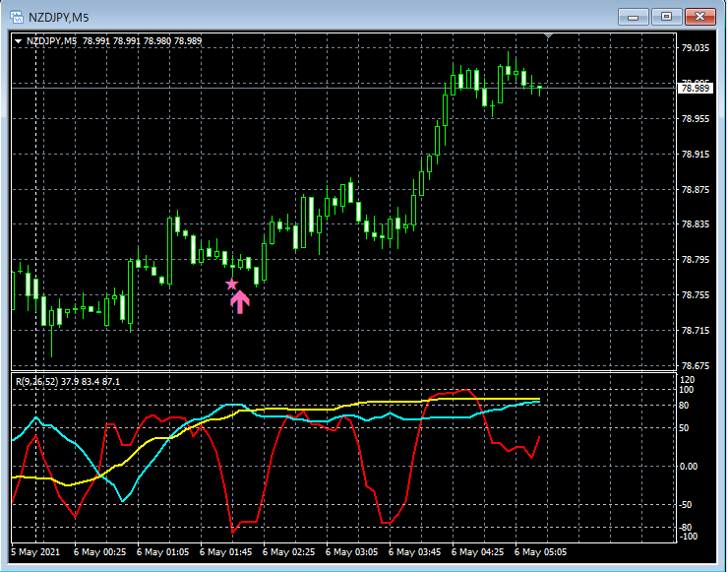
Task: Click the NZDJPY,M5 window title text
Action: point(58,18)
